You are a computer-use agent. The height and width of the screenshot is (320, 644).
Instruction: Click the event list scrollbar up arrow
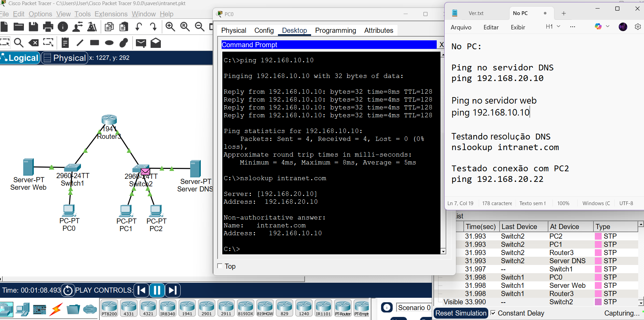click(x=641, y=224)
